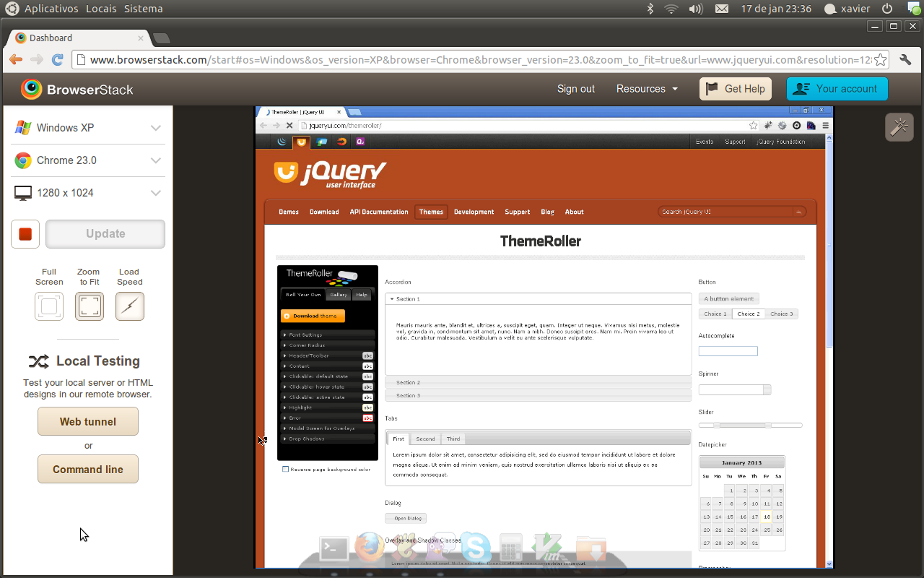Click the Web tunnel button
924x578 pixels.
[88, 422]
